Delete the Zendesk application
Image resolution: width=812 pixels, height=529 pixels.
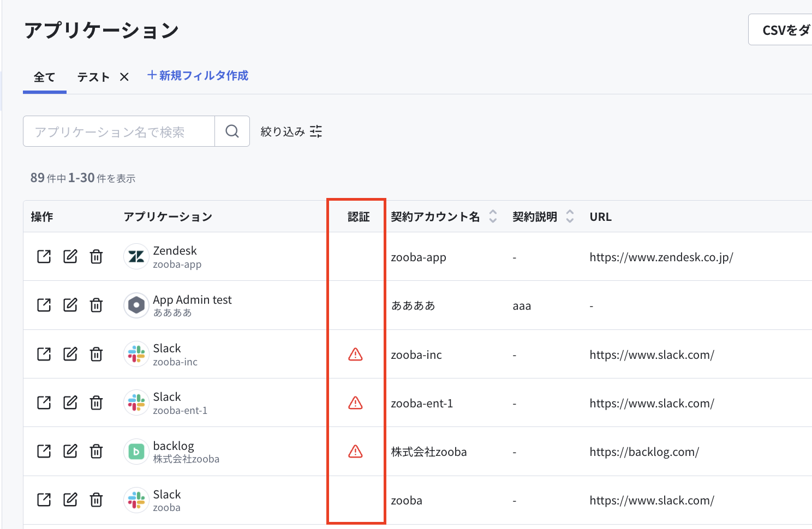(96, 256)
